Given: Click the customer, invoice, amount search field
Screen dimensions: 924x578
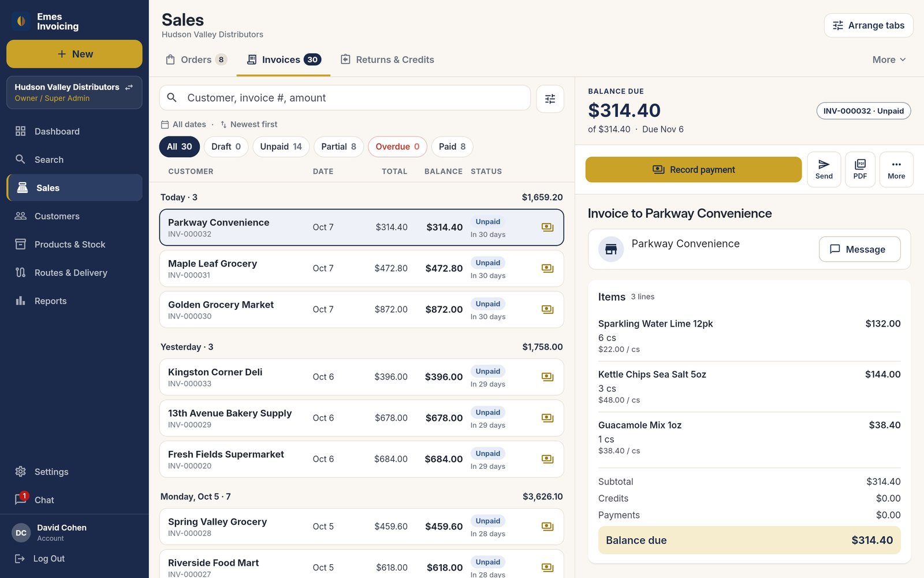Looking at the screenshot, I should point(345,98).
